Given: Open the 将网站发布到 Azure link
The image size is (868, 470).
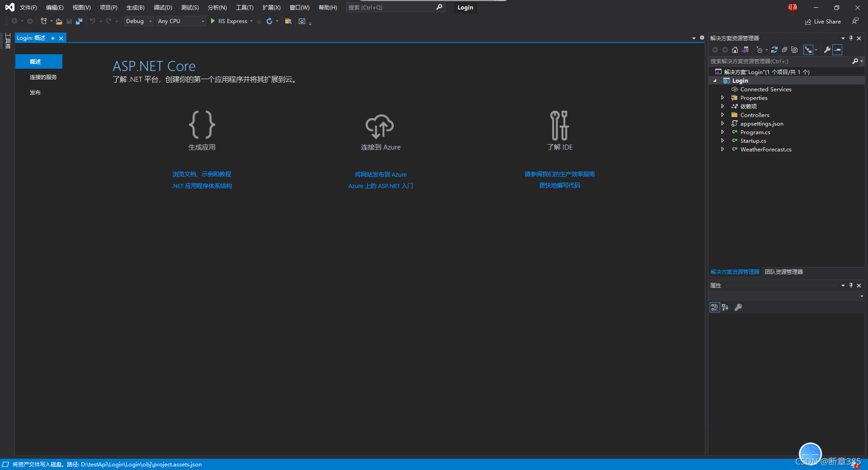Looking at the screenshot, I should click(381, 174).
